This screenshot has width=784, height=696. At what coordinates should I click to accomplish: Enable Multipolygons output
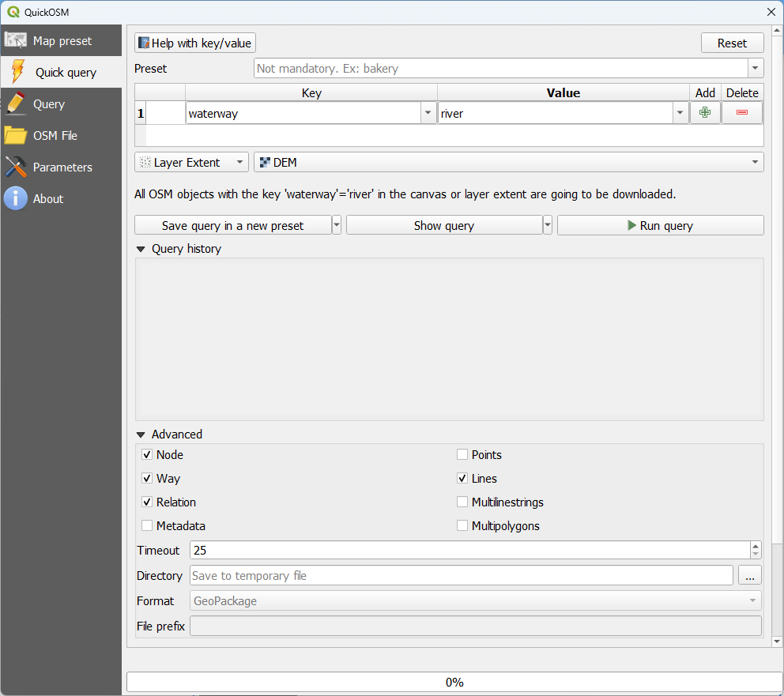[x=462, y=525]
